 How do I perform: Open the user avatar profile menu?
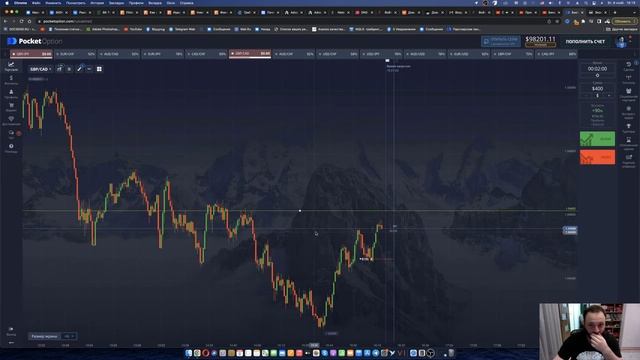click(621, 42)
